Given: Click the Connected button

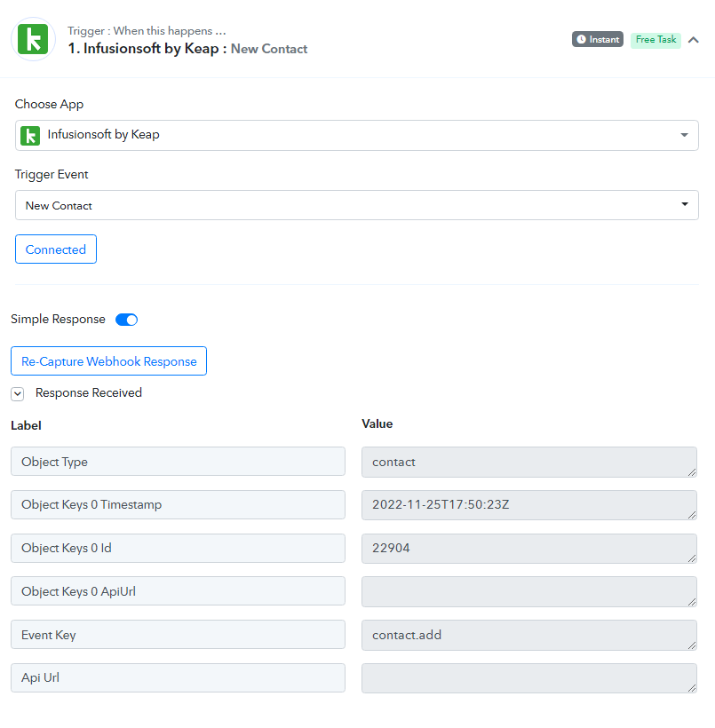Looking at the screenshot, I should click(56, 249).
